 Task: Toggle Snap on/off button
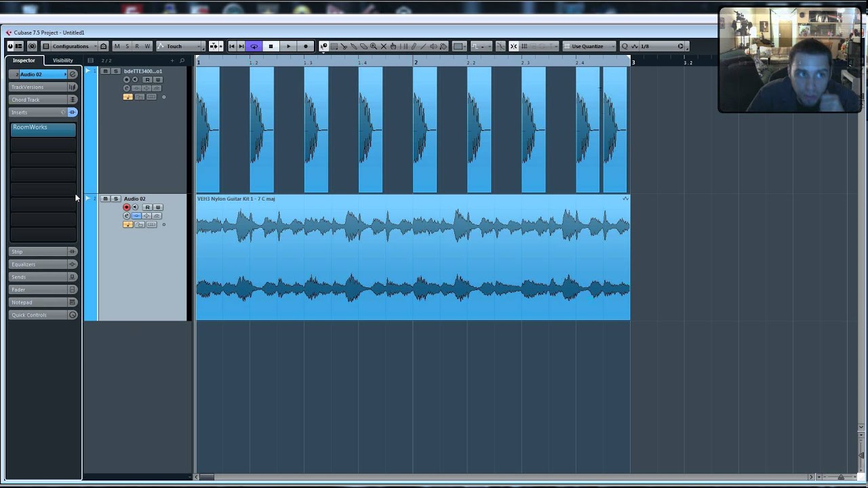coord(513,46)
